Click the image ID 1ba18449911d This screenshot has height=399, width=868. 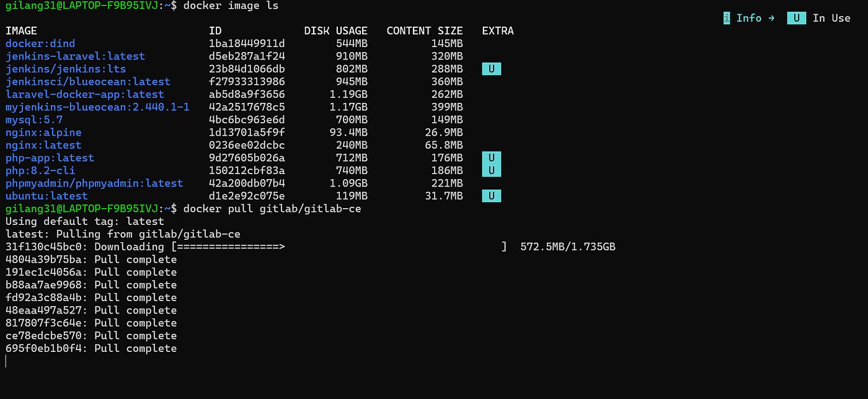247,43
